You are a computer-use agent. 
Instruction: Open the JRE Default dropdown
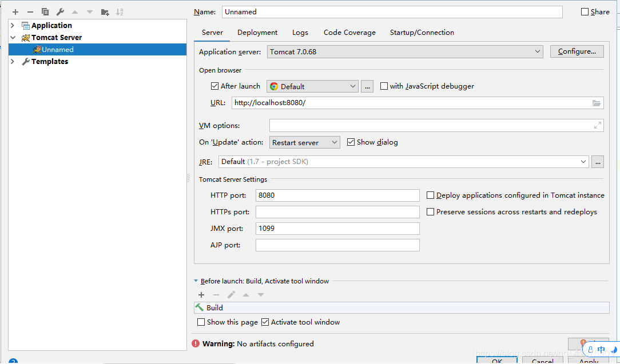pyautogui.click(x=404, y=162)
